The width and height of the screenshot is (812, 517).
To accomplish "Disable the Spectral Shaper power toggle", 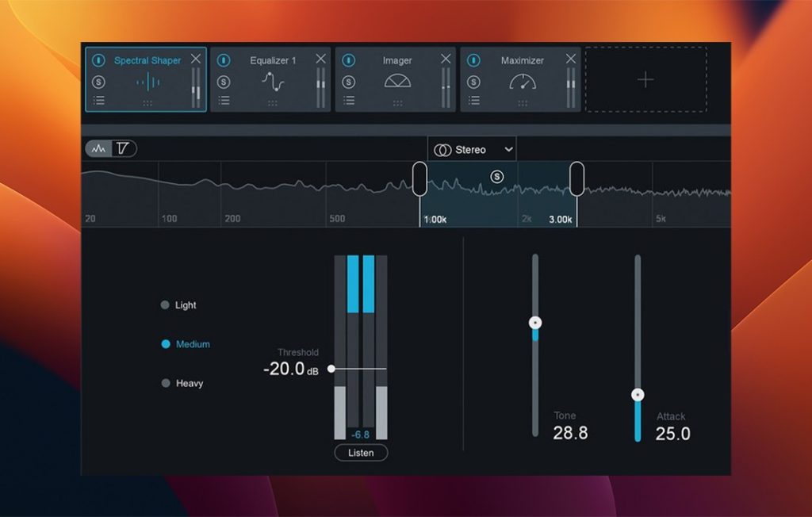I will pos(97,59).
